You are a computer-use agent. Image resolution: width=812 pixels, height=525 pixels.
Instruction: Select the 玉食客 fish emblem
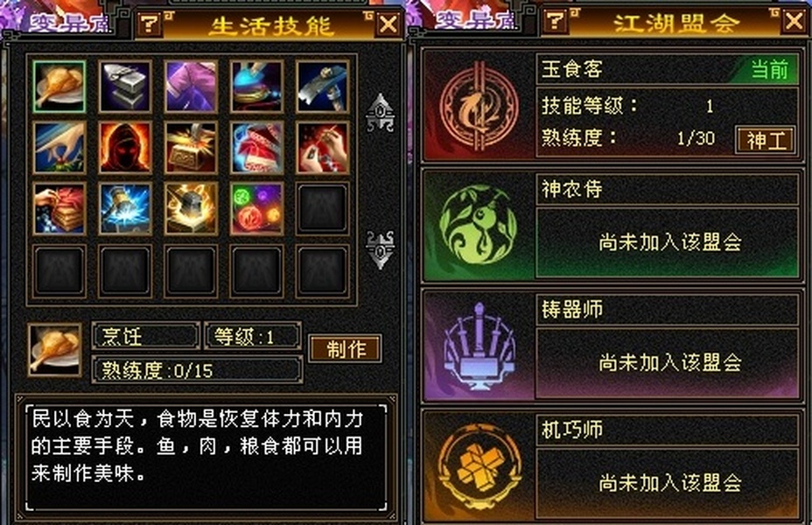tap(479, 106)
